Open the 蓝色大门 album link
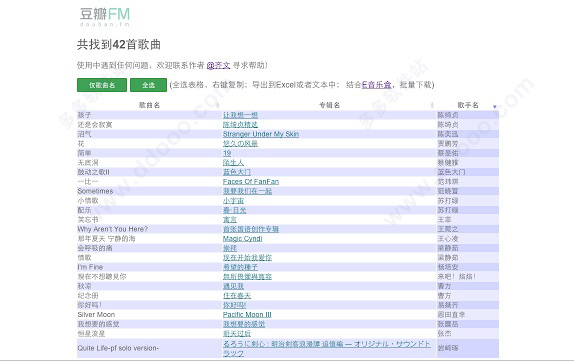The image size is (574, 361). 237,172
